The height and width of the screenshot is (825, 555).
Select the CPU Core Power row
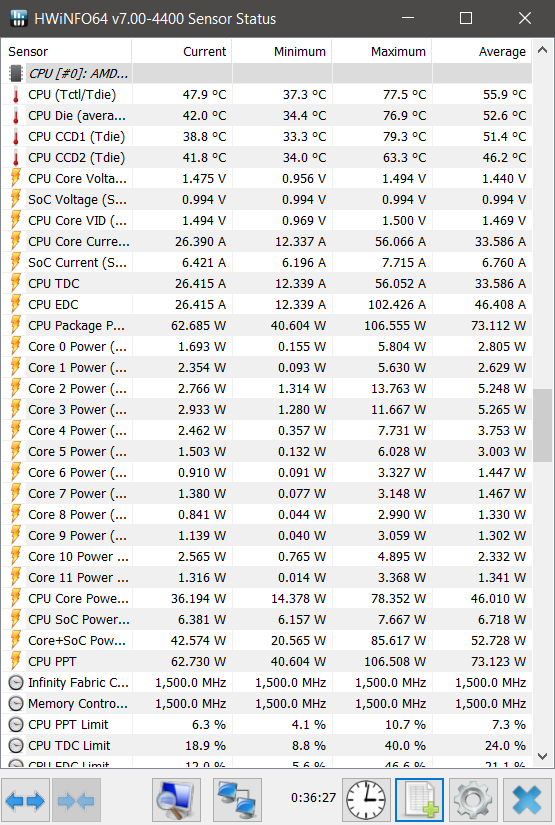point(267,599)
